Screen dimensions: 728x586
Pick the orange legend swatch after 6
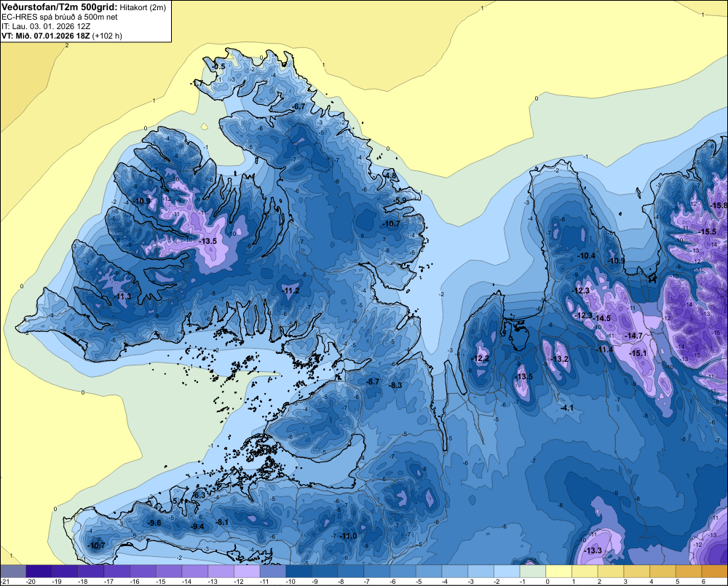click(715, 571)
